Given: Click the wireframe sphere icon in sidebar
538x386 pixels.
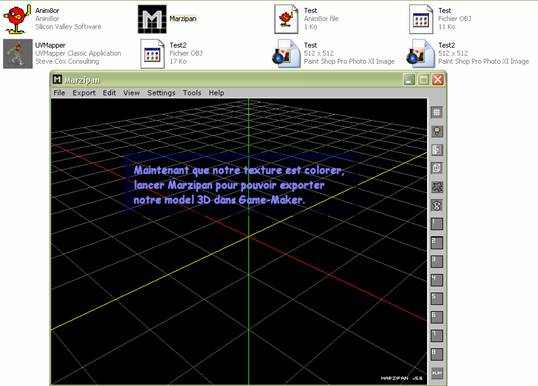Looking at the screenshot, I should 437,206.
